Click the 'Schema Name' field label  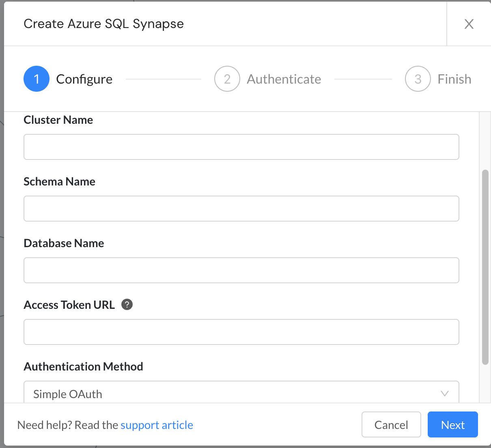click(60, 181)
